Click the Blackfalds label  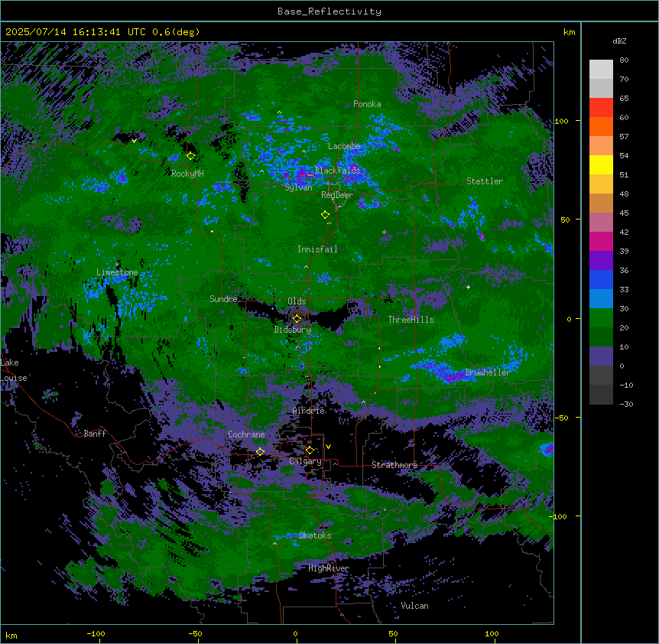click(x=337, y=171)
